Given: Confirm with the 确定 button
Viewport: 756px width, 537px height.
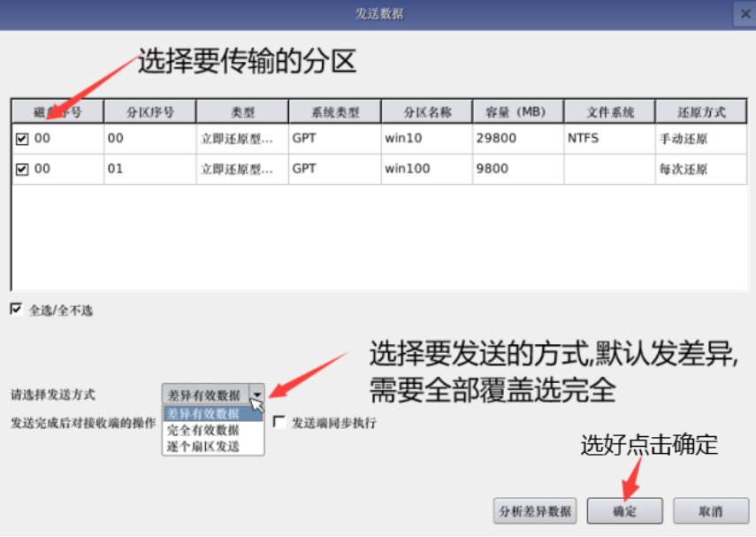Looking at the screenshot, I should coord(624,510).
